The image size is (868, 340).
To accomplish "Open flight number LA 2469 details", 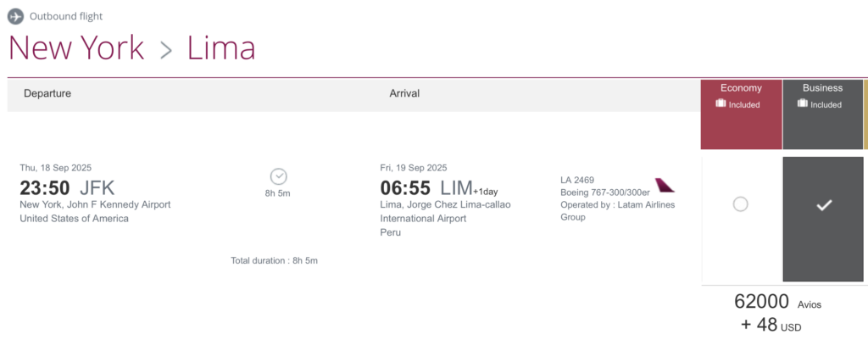I will pyautogui.click(x=577, y=180).
